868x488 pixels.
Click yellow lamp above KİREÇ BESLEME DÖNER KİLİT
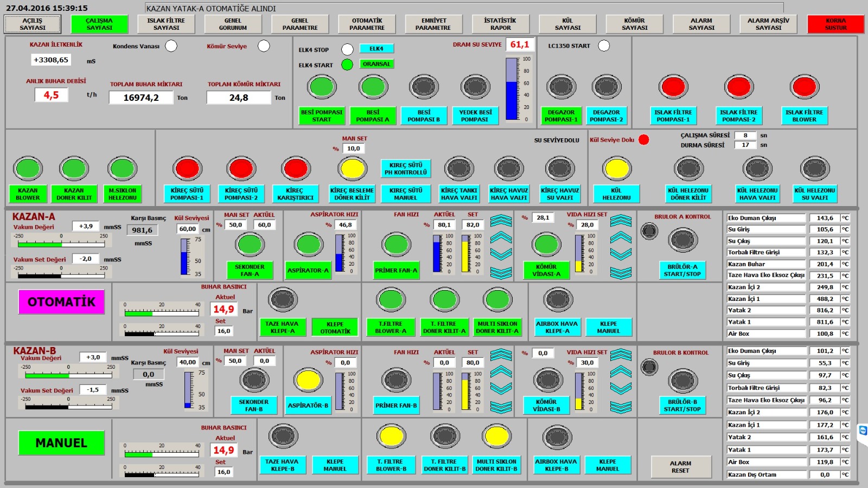pyautogui.click(x=353, y=169)
